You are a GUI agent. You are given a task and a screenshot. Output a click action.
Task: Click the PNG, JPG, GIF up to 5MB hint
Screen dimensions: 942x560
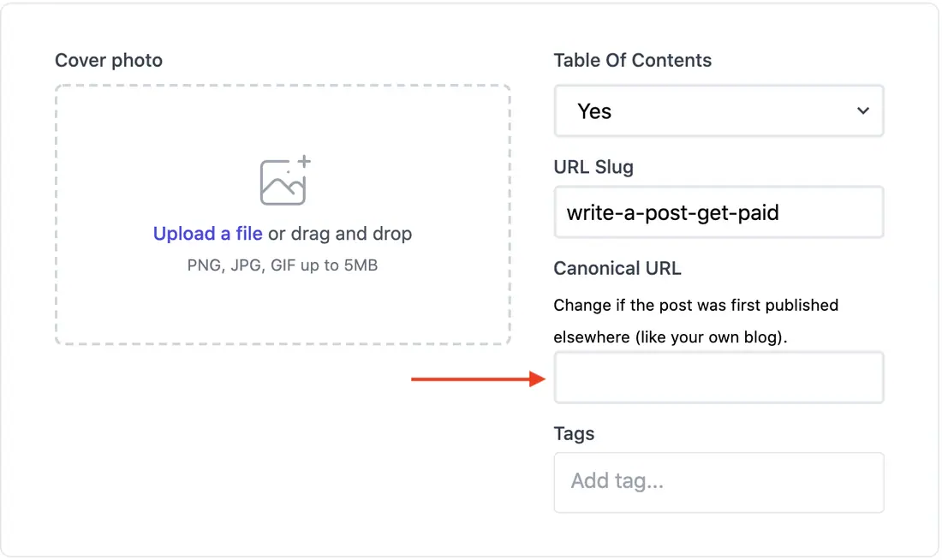pos(283,265)
